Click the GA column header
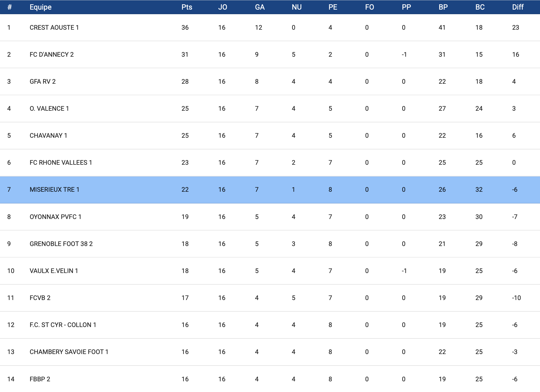540x392 pixels. (x=260, y=7)
